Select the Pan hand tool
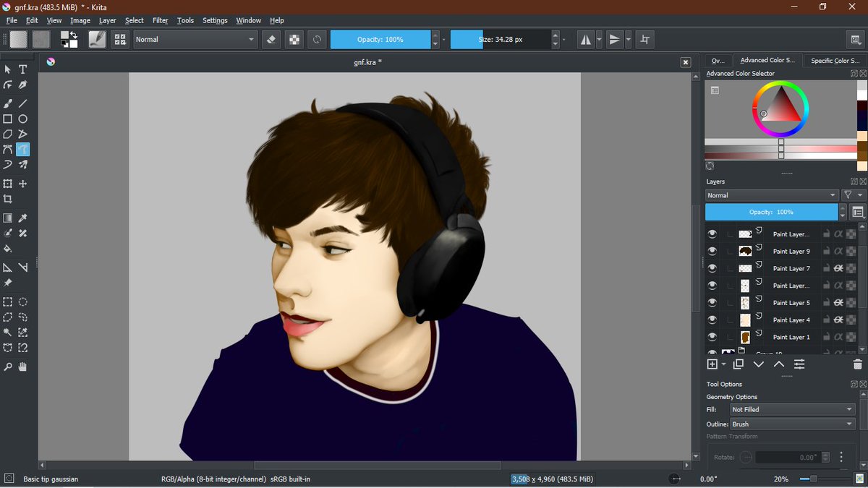 tap(23, 367)
